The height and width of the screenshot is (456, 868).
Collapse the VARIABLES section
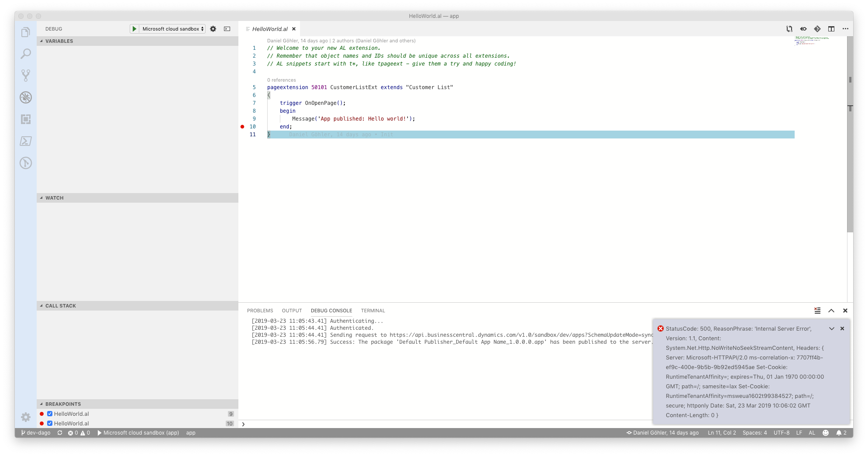tap(138, 41)
